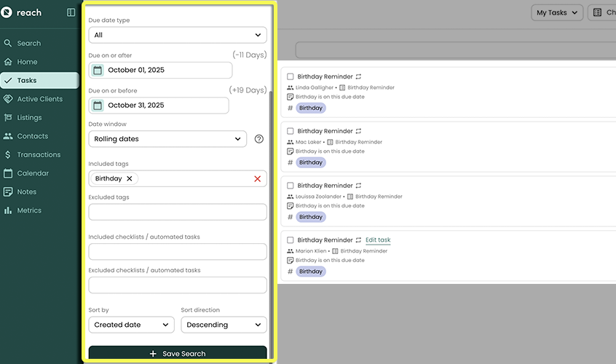Click the calendar icon beside October 01, 2025
Screen dimensions: 616x364
click(98, 70)
